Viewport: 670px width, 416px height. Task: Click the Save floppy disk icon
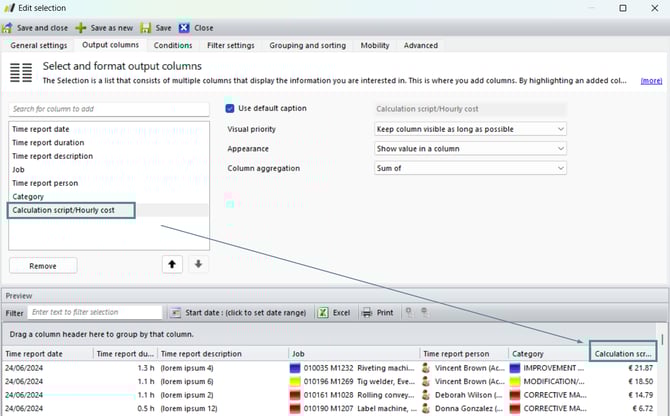pyautogui.click(x=146, y=28)
